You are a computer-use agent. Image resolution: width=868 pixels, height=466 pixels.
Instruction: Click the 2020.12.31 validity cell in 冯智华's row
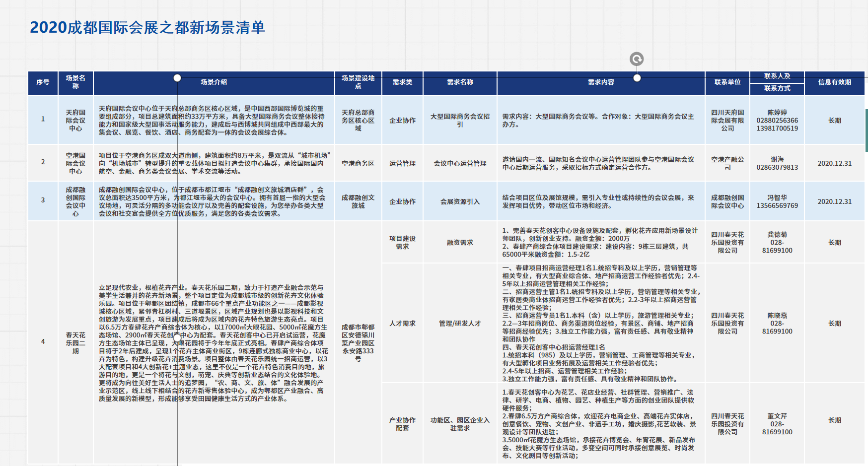click(835, 201)
